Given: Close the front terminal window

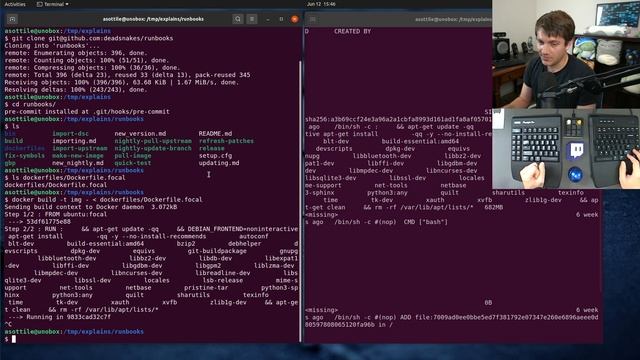Looking at the screenshot, I should pyautogui.click(x=295, y=19).
